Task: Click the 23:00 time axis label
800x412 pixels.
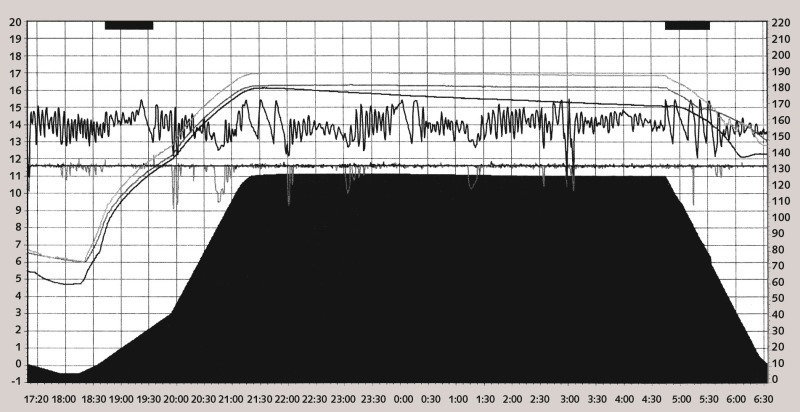Action: click(x=341, y=398)
